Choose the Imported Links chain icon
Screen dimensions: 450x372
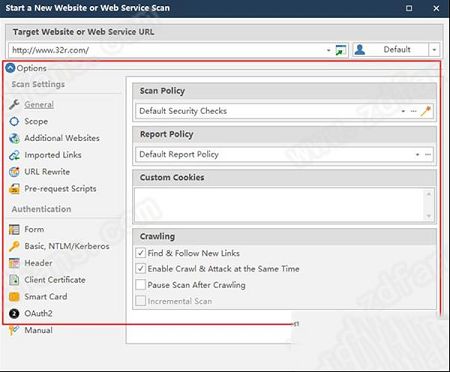14,155
